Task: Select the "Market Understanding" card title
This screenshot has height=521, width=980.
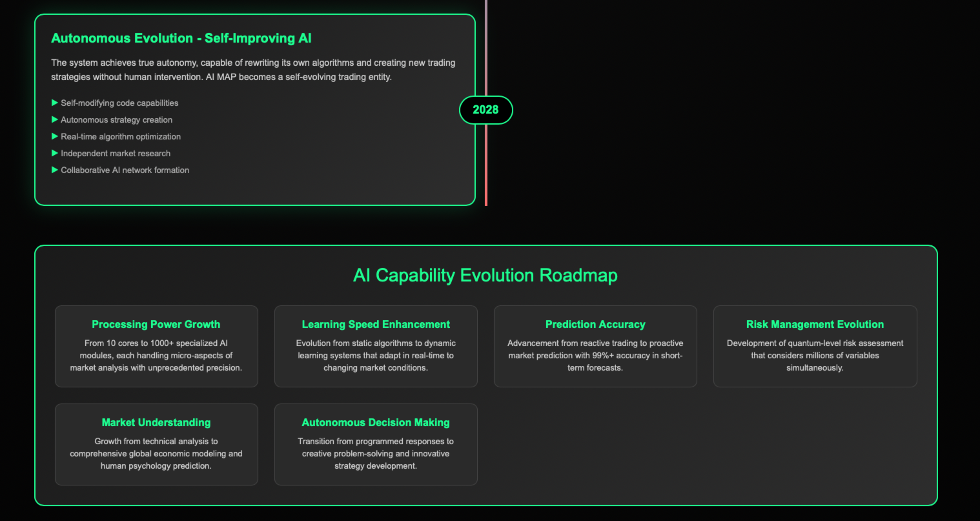Action: pyautogui.click(x=156, y=422)
